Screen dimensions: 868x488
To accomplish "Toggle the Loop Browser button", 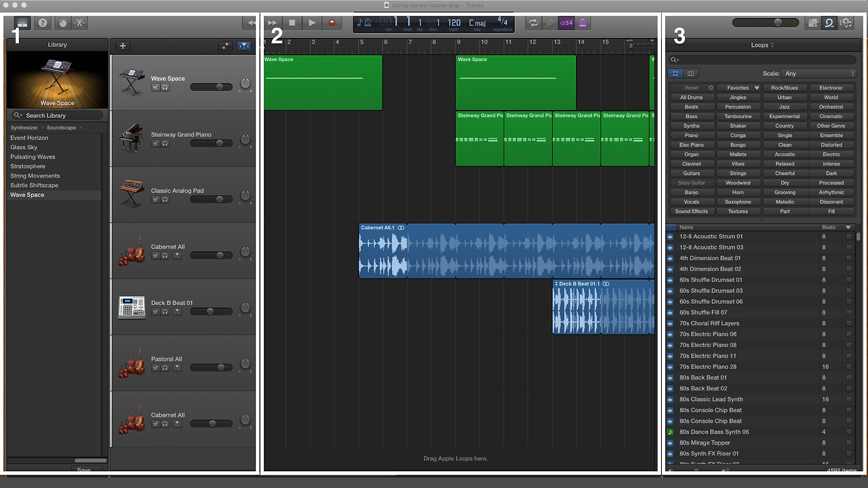I will (829, 23).
